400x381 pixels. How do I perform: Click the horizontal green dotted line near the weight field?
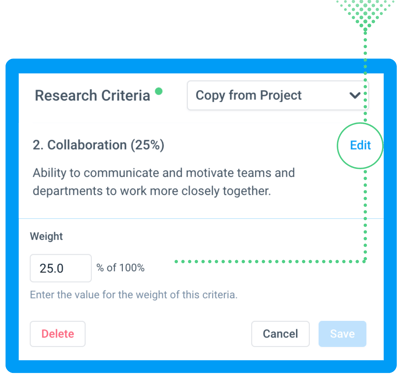270,262
